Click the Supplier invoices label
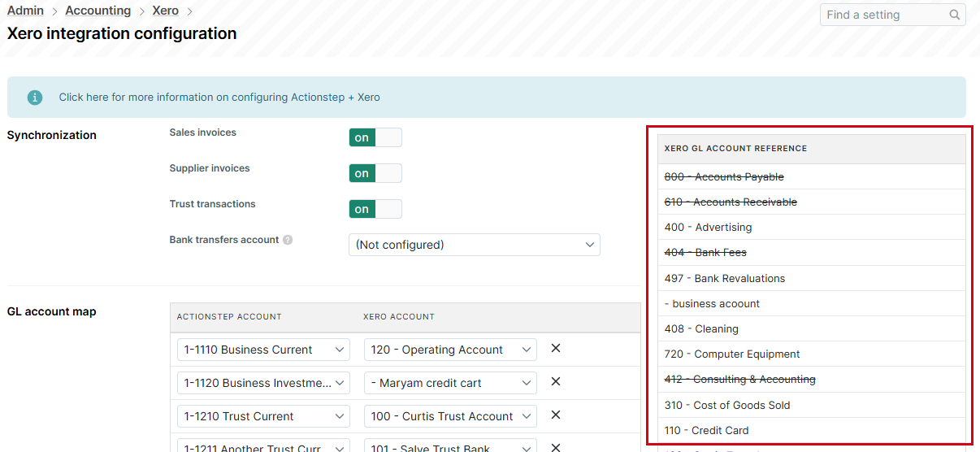 click(210, 168)
